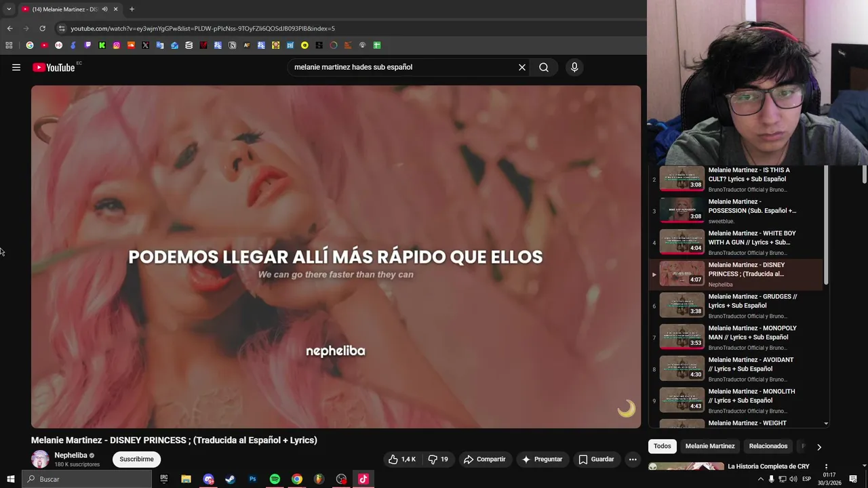The image size is (868, 488).
Task: Select the Melanie Martinez YouTube tab
Action: pos(69,9)
